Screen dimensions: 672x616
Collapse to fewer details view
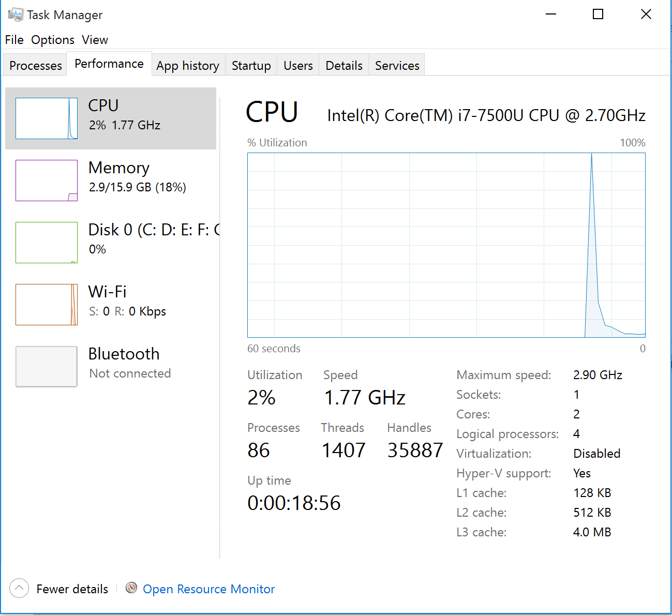(72, 588)
